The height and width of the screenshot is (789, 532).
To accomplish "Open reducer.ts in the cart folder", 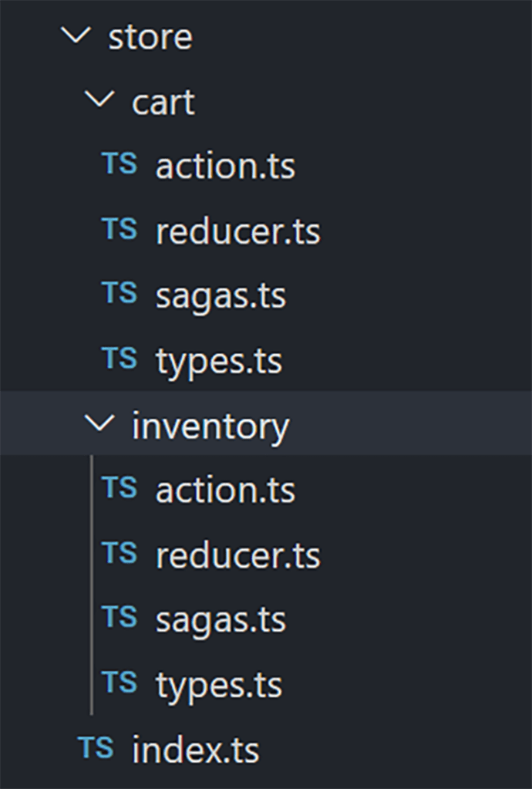I will point(237,231).
